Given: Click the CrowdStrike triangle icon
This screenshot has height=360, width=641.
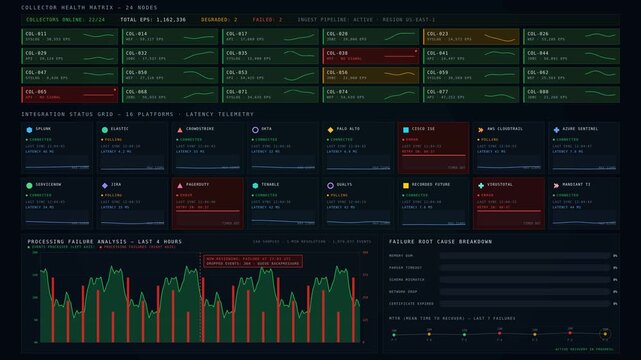Looking at the screenshot, I should (x=180, y=130).
